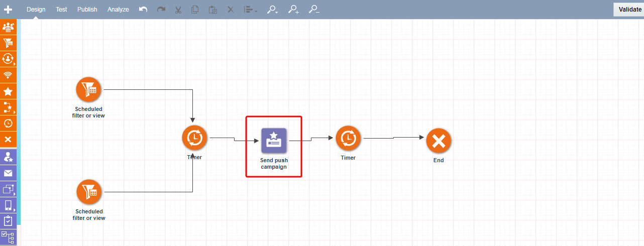Select the scheduled filter palette icon

point(8,43)
